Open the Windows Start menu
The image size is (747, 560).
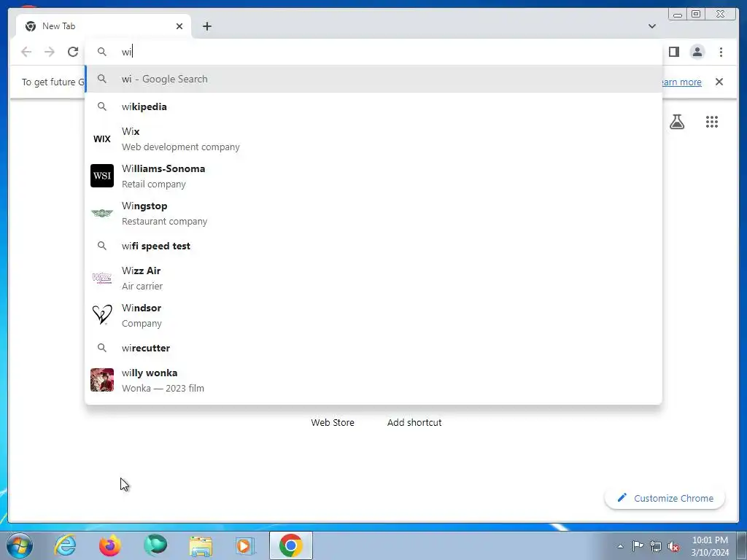click(20, 545)
